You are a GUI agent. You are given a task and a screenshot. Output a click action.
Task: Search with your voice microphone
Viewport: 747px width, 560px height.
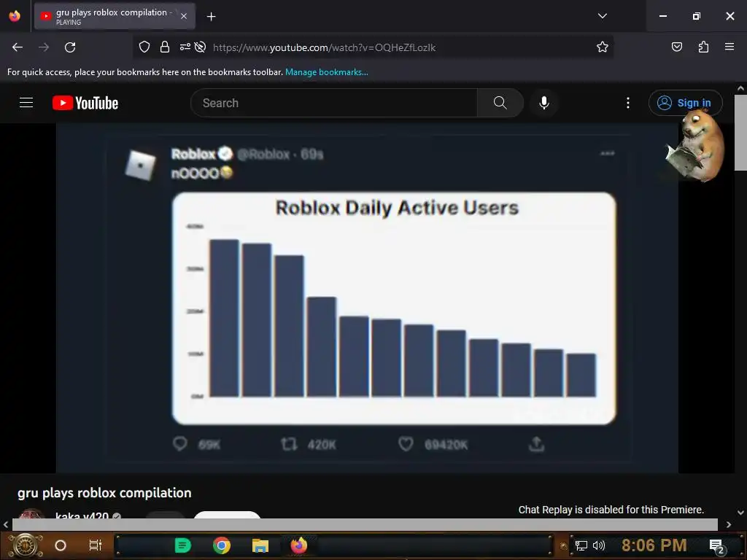pos(544,103)
